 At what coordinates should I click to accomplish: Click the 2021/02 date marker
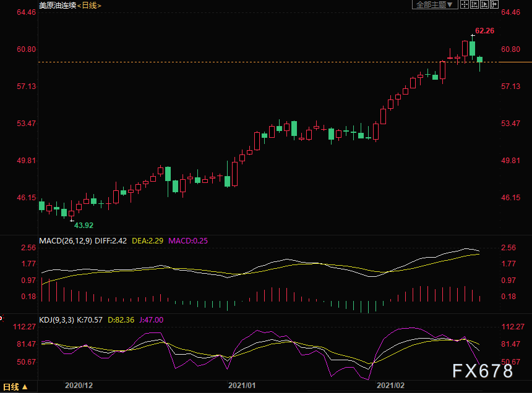(390, 385)
